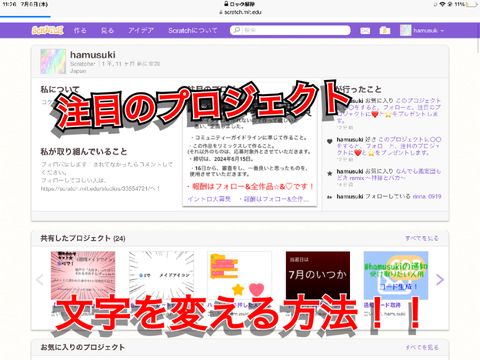The image size is (480, 360).
Task: Click the hamusuki profile picture
Action: point(53,61)
